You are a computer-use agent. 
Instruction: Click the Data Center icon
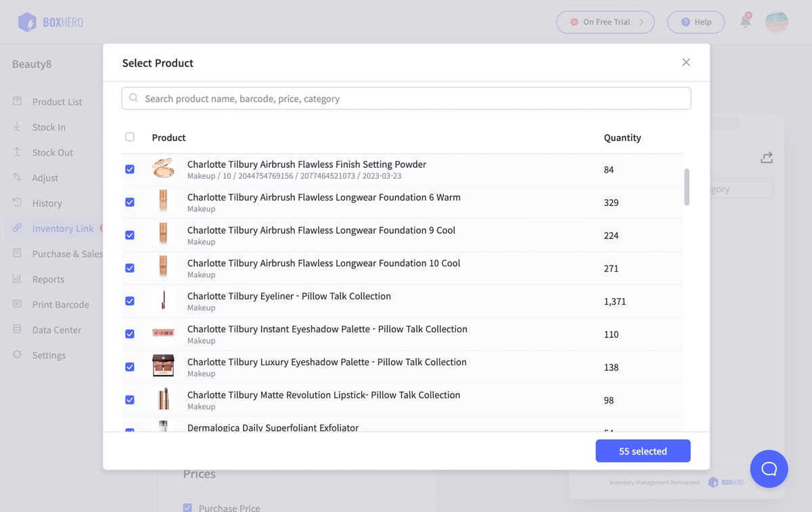tap(17, 330)
